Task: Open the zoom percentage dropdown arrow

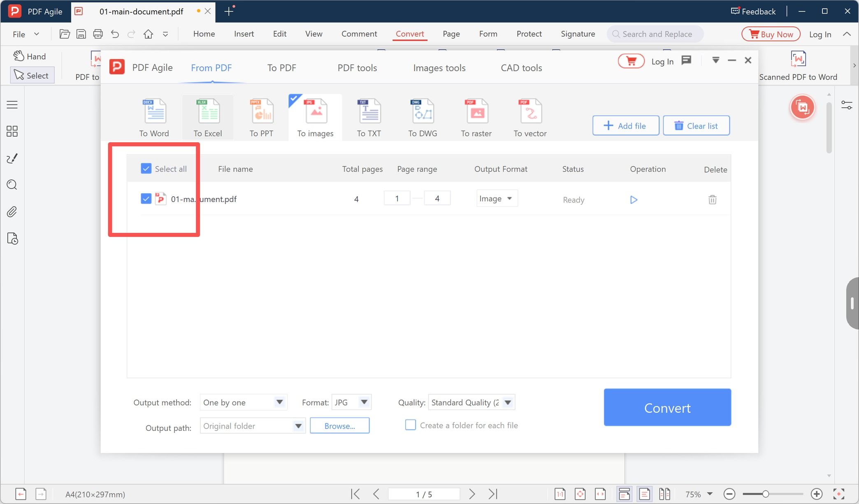Action: click(710, 494)
